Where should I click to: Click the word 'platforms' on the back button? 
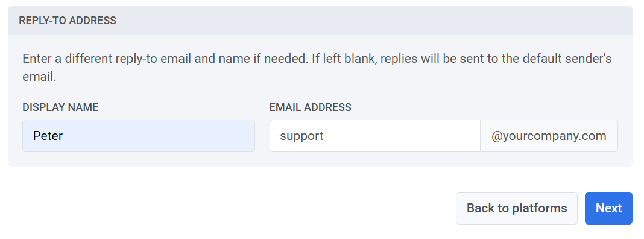point(540,209)
